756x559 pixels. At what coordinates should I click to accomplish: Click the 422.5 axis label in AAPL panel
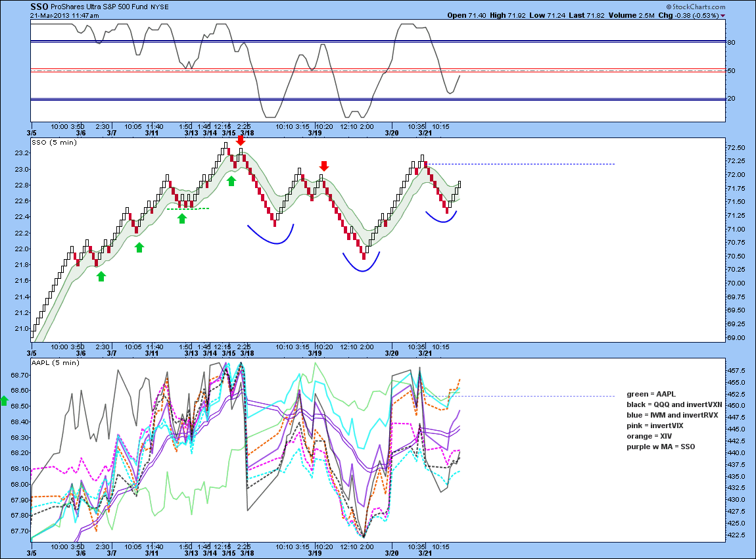pyautogui.click(x=736, y=535)
